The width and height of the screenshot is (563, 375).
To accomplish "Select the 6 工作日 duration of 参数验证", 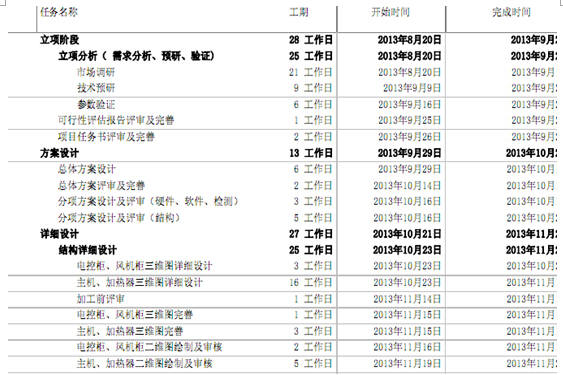I will [x=313, y=105].
